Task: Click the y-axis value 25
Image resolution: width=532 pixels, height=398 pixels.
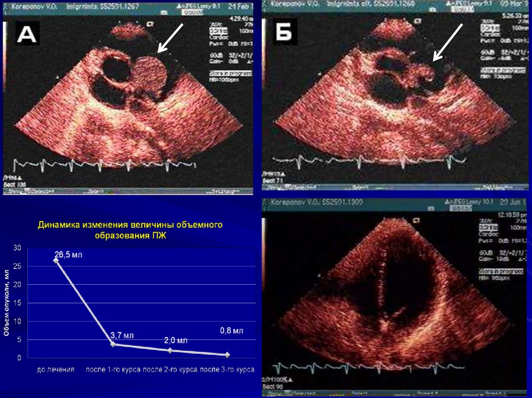Action: (17, 267)
